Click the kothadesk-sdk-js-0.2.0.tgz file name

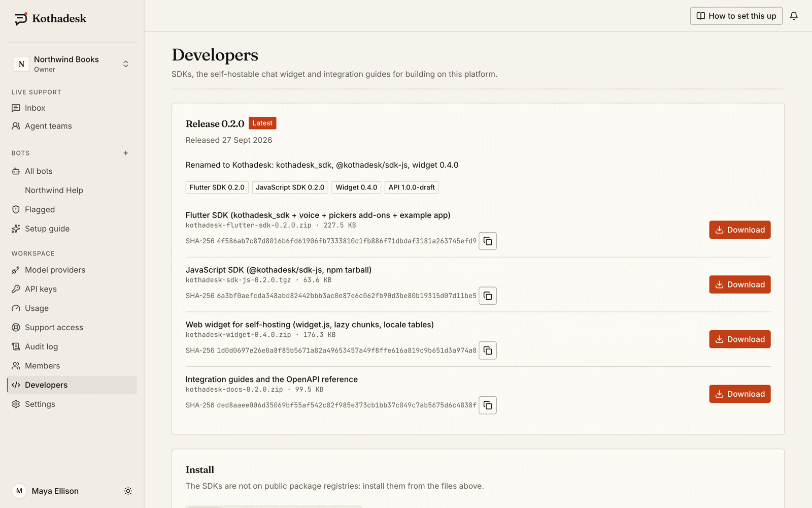coord(239,280)
